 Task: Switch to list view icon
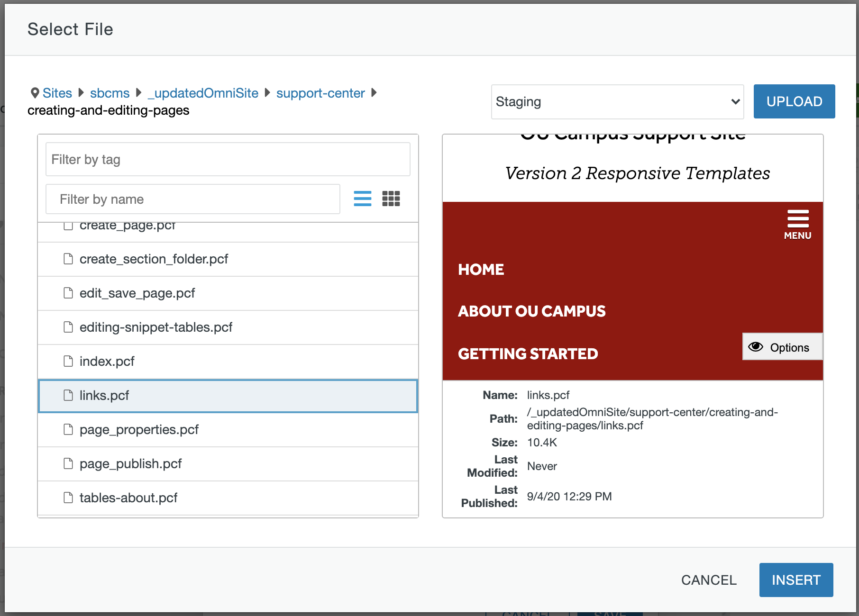pos(362,199)
